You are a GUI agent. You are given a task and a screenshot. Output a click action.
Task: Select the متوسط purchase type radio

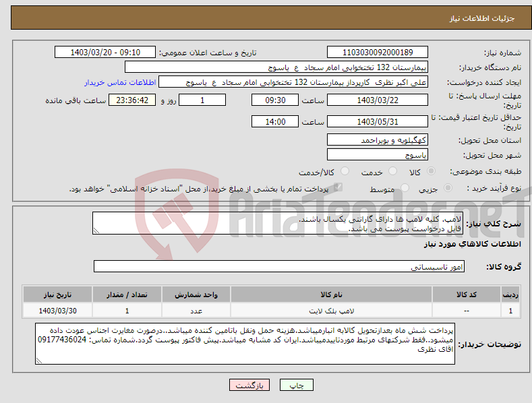(x=405, y=187)
